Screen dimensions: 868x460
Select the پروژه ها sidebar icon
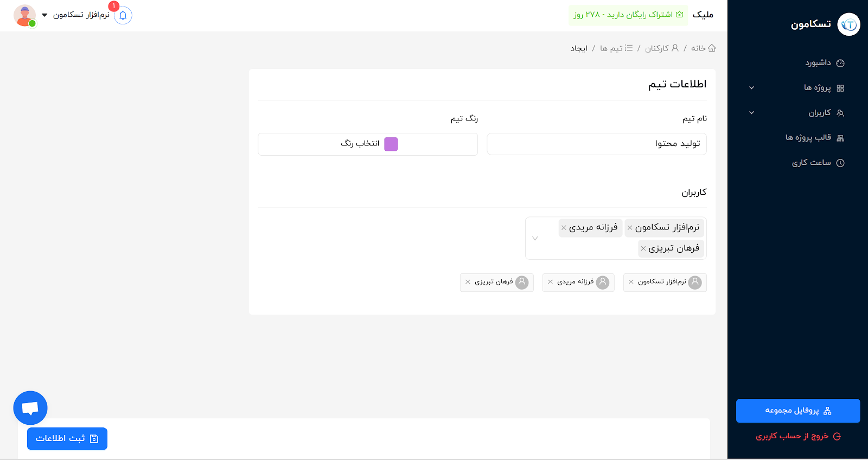click(x=840, y=87)
